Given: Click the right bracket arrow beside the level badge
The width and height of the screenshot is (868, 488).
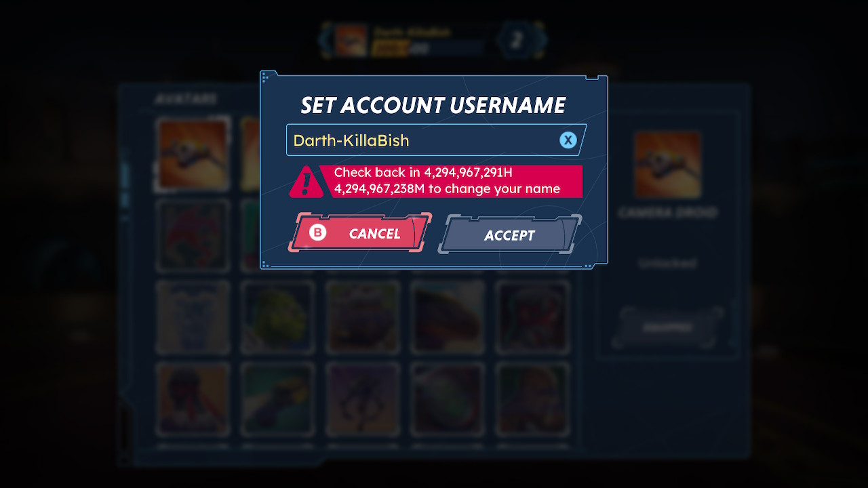Looking at the screenshot, I should click(540, 40).
